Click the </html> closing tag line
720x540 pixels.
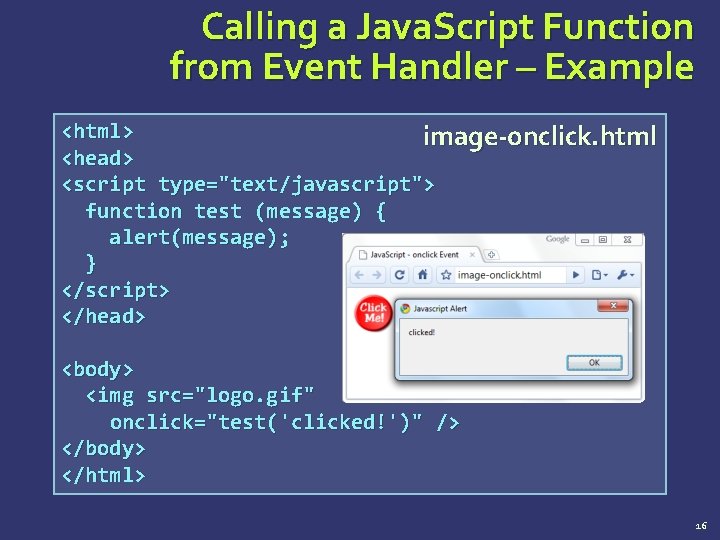pos(104,475)
